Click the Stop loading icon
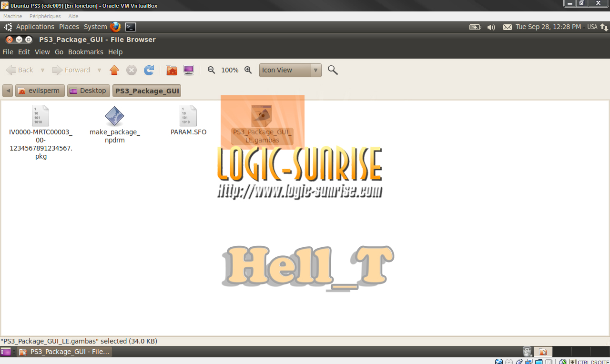The width and height of the screenshot is (610, 364). click(x=132, y=70)
